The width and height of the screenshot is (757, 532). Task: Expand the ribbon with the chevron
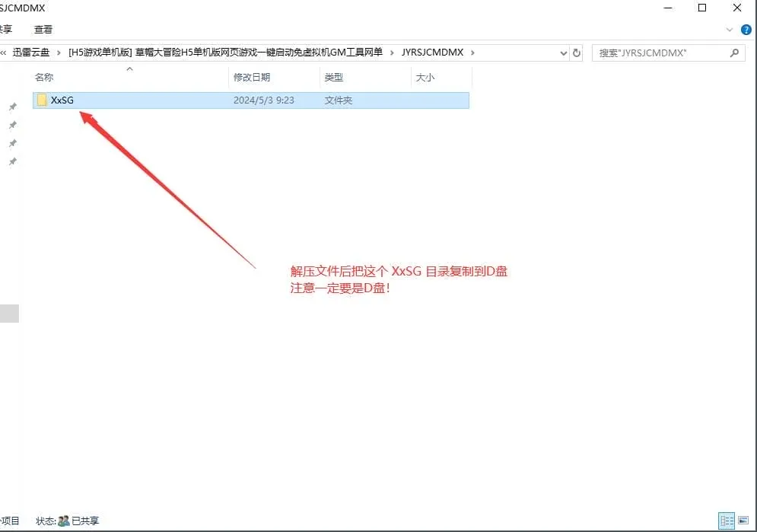(x=730, y=30)
